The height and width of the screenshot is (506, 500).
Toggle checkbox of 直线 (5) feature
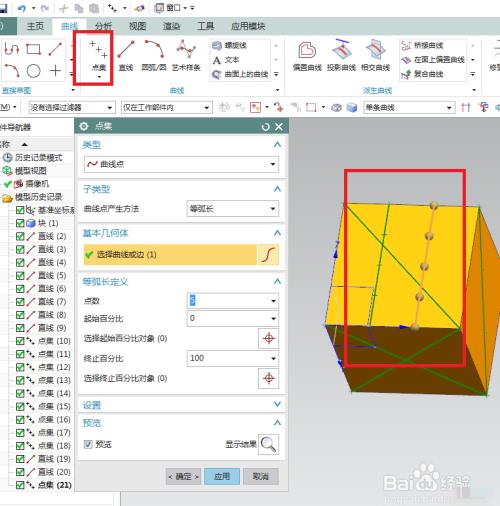tap(20, 275)
